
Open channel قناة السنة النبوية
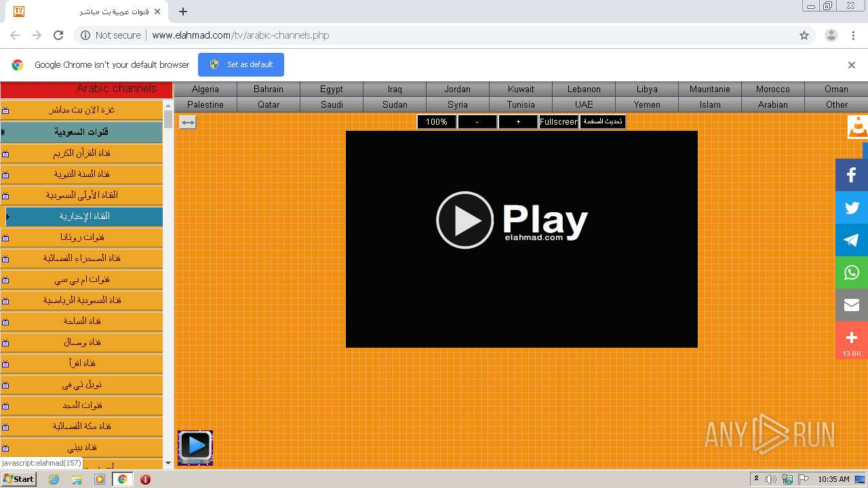(82, 174)
